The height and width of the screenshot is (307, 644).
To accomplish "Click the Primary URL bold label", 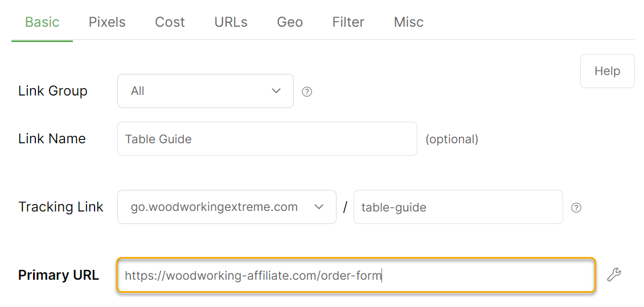I will (x=59, y=275).
